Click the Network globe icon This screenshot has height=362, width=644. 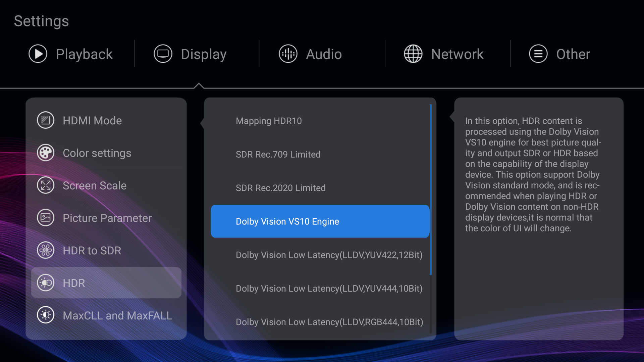(x=413, y=54)
